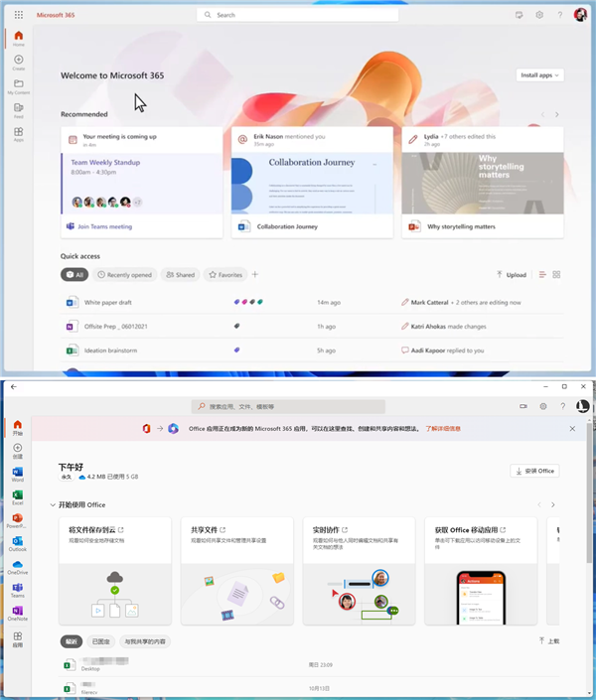Viewport: 596px width, 700px height.
Task: Open the Collaboration Journey document thumbnail
Action: click(x=312, y=184)
